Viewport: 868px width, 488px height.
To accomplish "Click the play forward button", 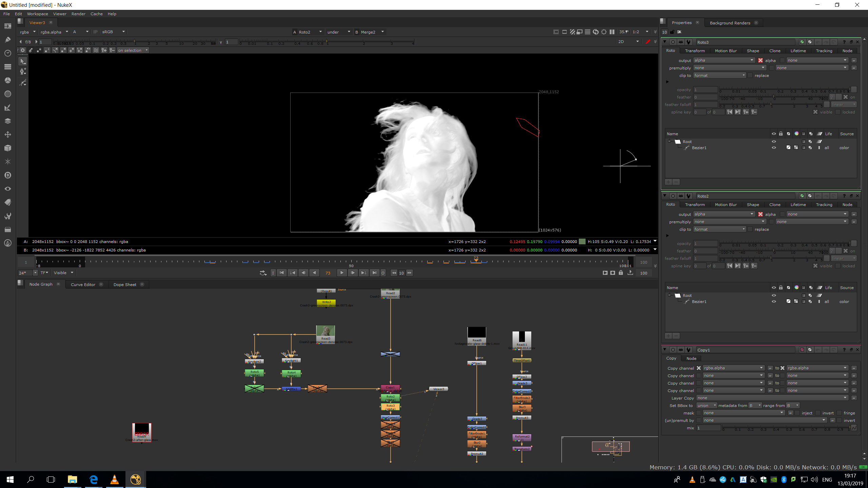I will click(342, 273).
